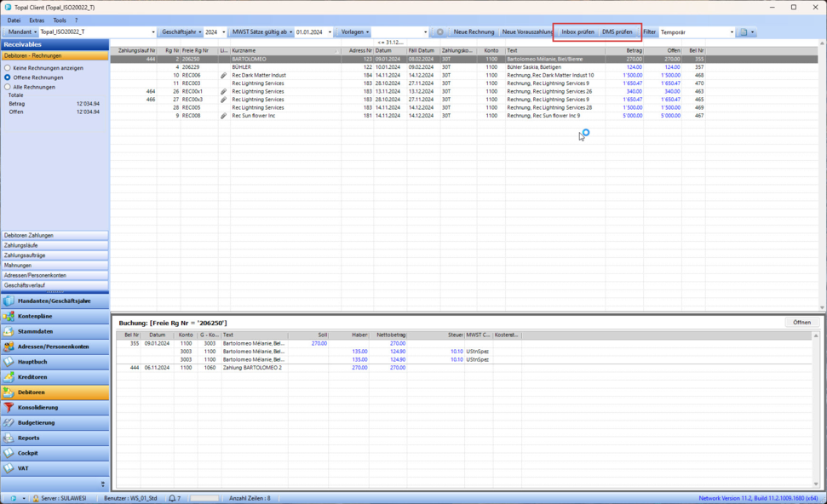Click the 'Neue Rechnung' button
This screenshot has width=827, height=504.
(474, 32)
